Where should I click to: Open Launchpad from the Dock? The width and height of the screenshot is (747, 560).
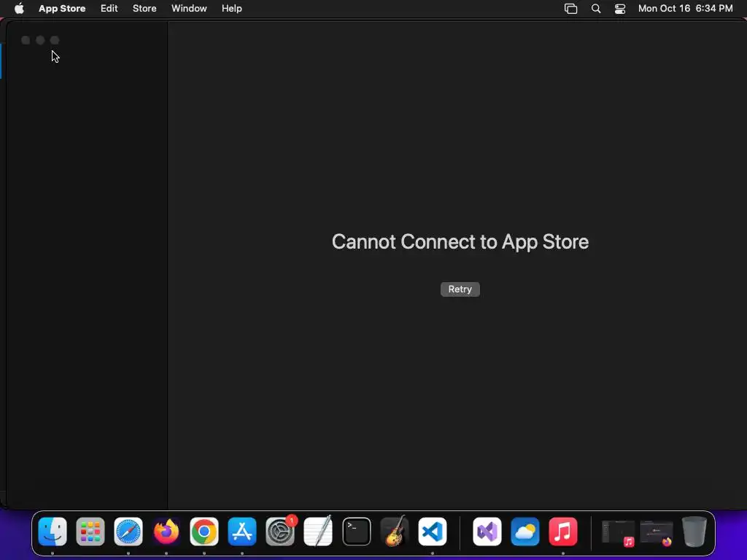90,532
